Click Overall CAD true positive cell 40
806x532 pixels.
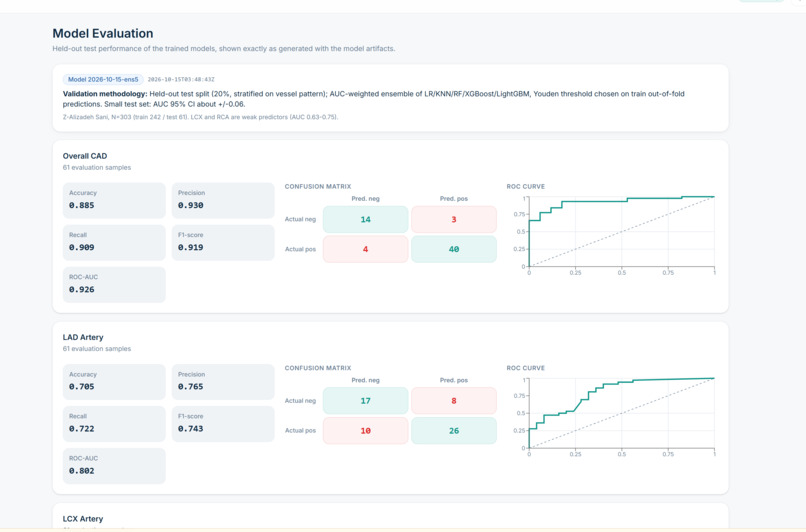coord(454,249)
